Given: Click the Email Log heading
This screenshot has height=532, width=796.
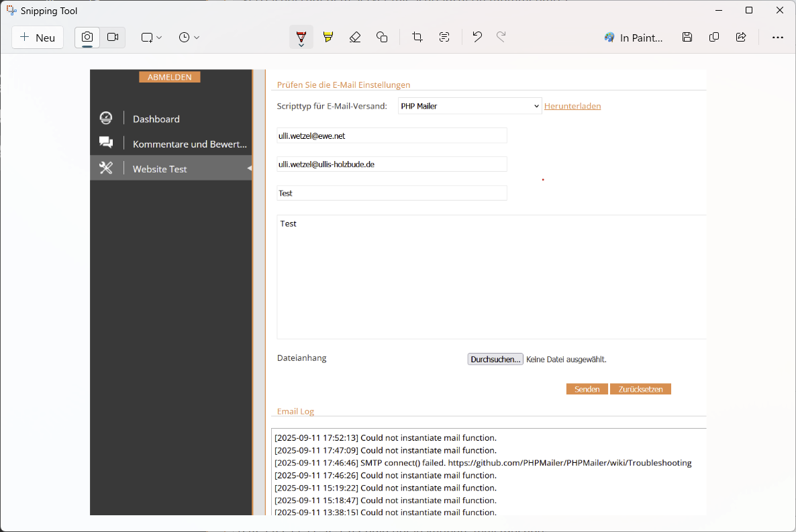Looking at the screenshot, I should 295,411.
